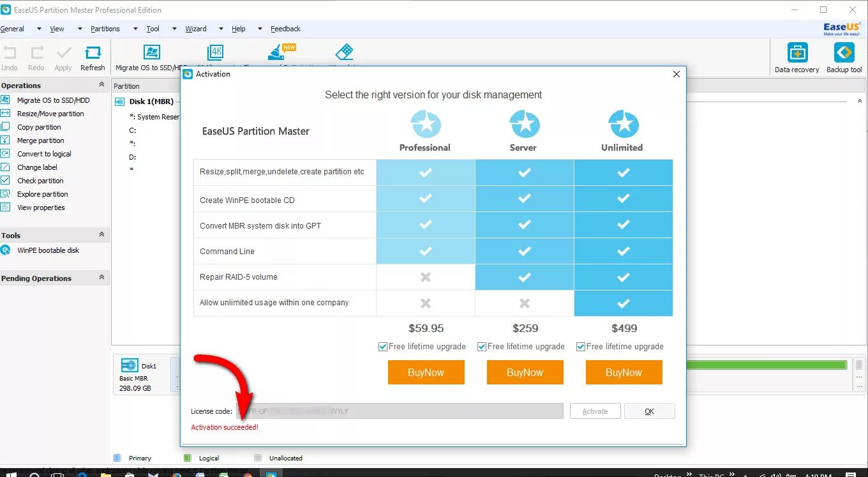Select Convert to logical operation

(x=44, y=154)
